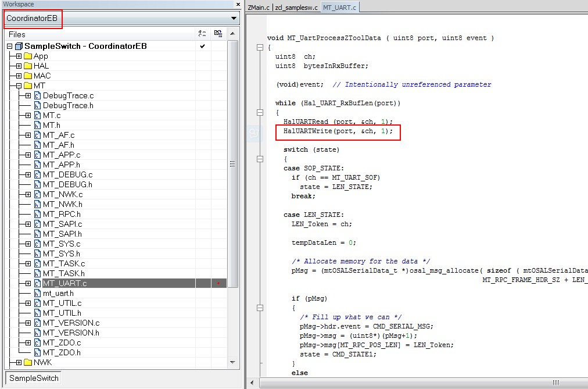This screenshot has width=588, height=389.
Task: Click the 'case SOP_STATE:' code line
Action: tap(314, 168)
